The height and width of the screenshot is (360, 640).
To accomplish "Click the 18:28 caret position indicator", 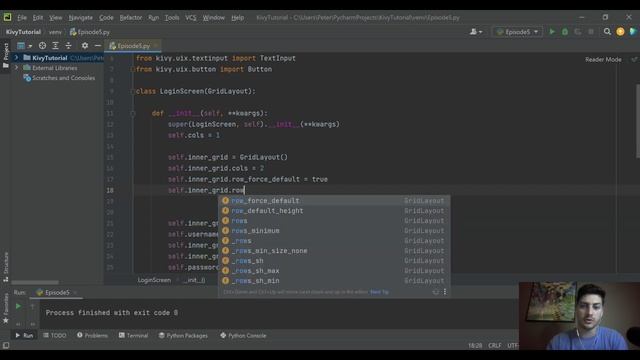I will click(475, 346).
